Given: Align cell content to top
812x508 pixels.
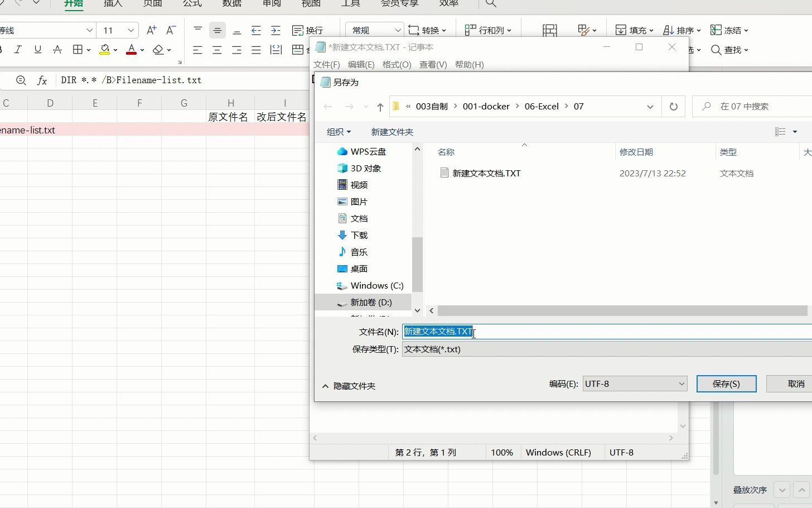Looking at the screenshot, I should (198, 30).
